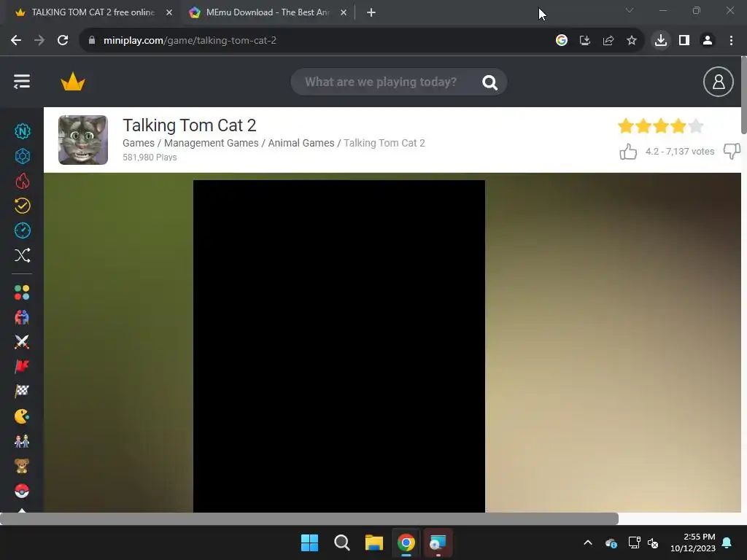Open File Explorer from taskbar
Screen dimensions: 747x560
point(374,542)
